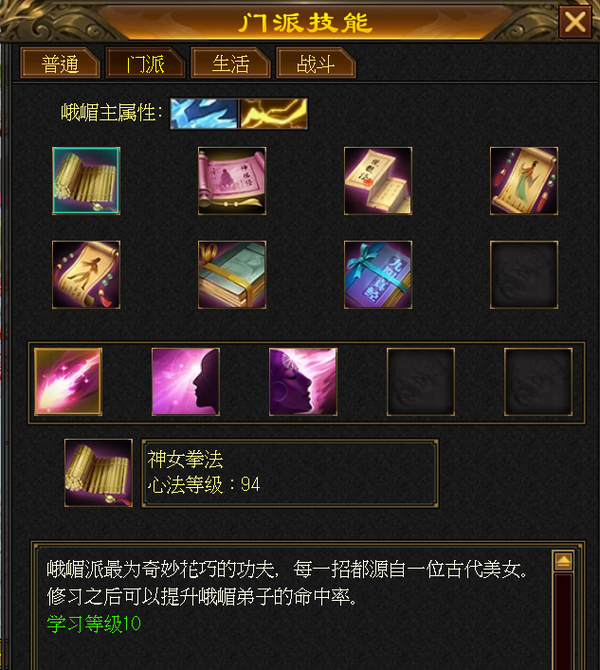This screenshot has height=670, width=600.
Task: Select the pink silhouette face skill
Action: tap(186, 382)
